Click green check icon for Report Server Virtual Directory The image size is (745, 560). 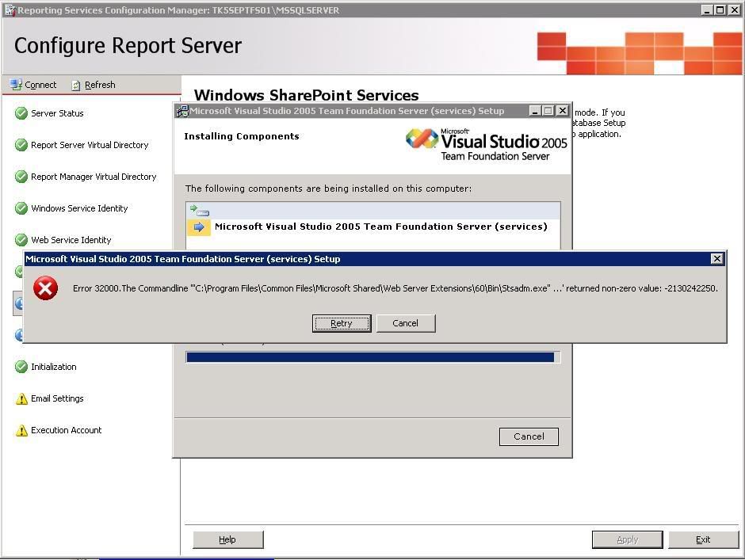click(x=21, y=145)
